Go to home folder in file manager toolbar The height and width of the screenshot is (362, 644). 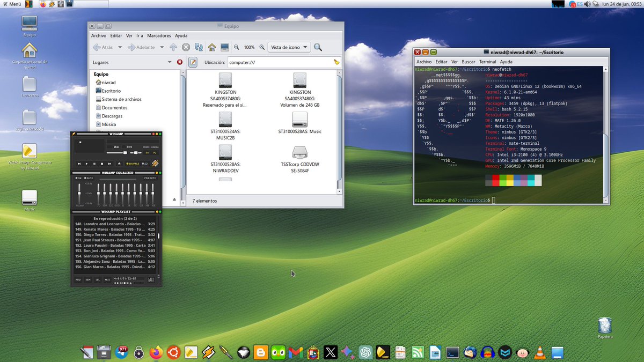pyautogui.click(x=212, y=47)
